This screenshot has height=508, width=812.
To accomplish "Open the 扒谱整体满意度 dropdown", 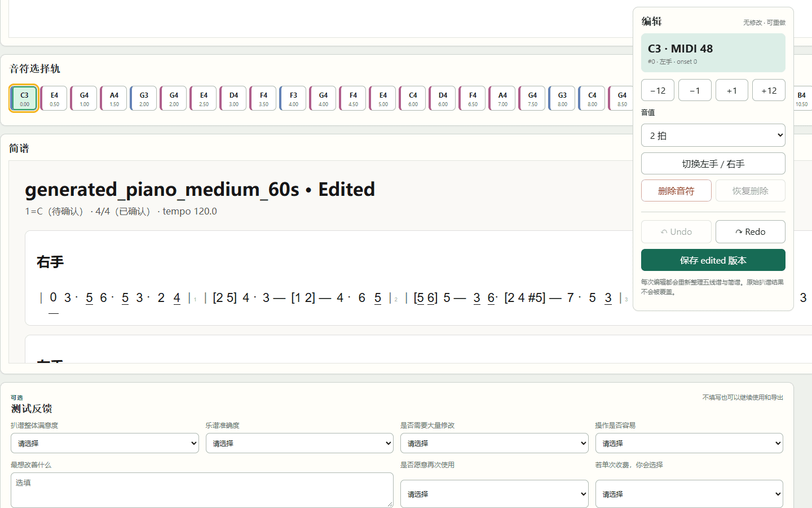I will (x=105, y=443).
